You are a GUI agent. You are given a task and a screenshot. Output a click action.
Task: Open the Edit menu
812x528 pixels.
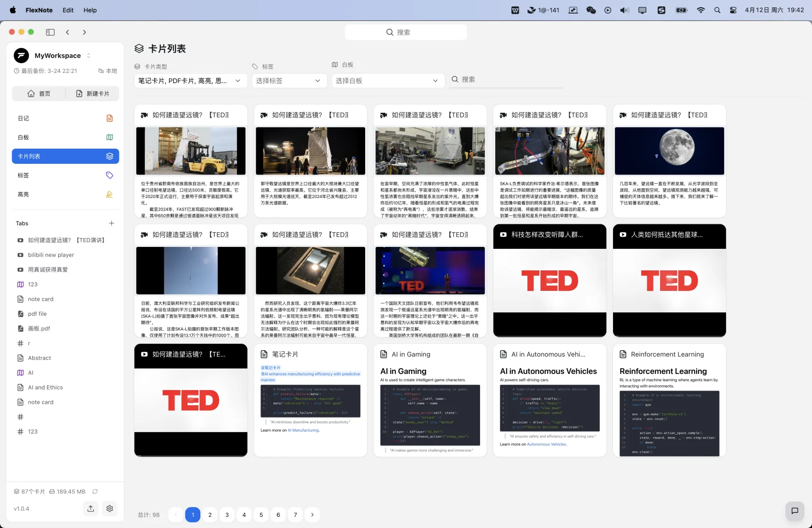point(68,10)
